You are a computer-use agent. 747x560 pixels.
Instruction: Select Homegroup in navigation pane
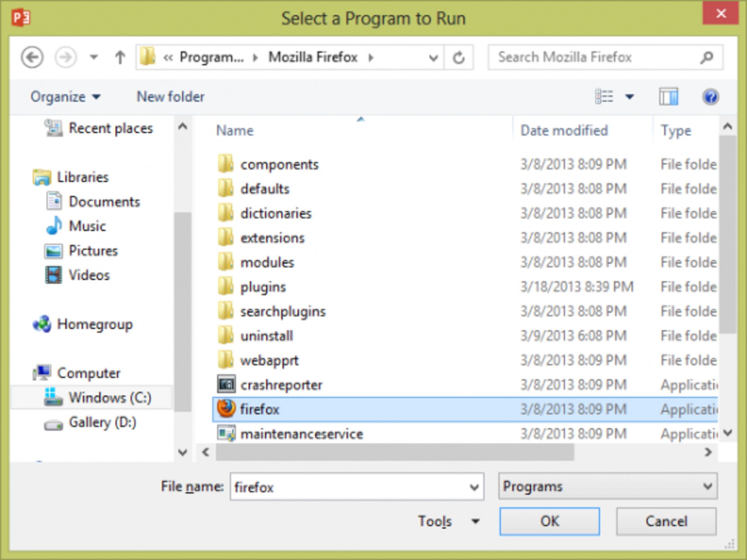click(83, 324)
